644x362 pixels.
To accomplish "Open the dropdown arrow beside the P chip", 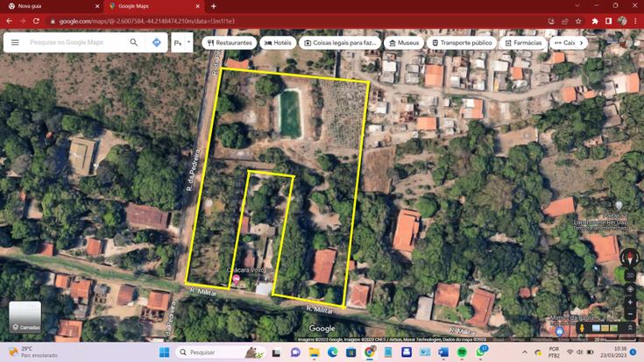I will coord(189,42).
